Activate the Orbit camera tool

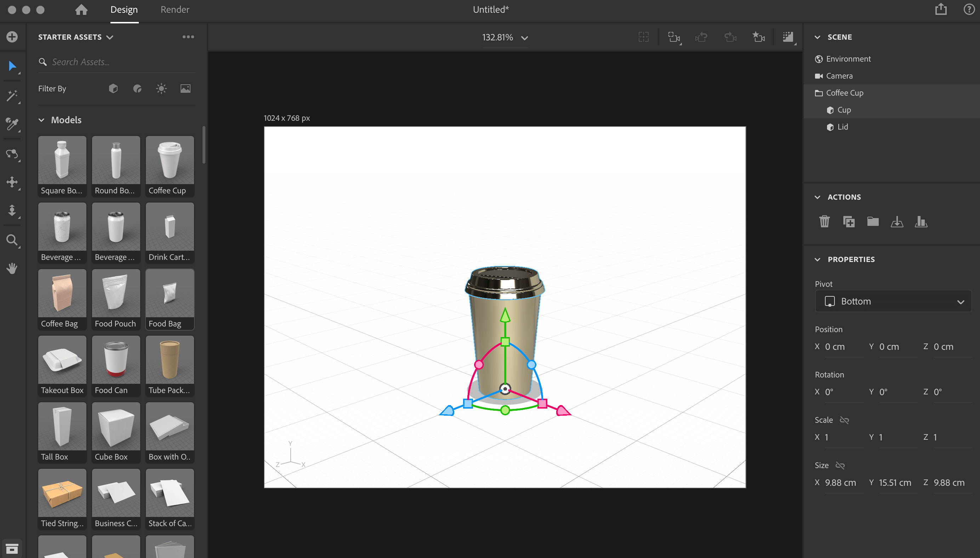12,154
